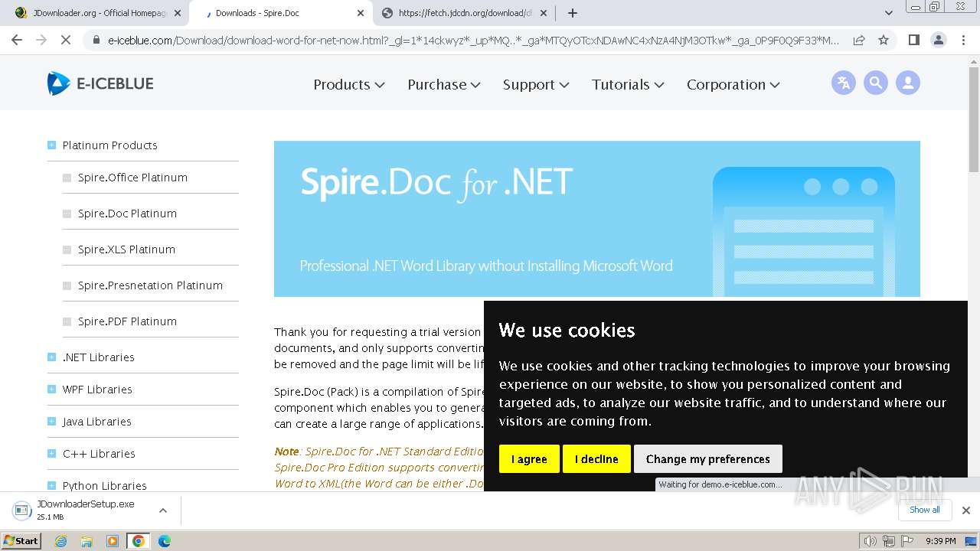Expand the .NET Libraries section
The image size is (980, 551).
(x=51, y=357)
